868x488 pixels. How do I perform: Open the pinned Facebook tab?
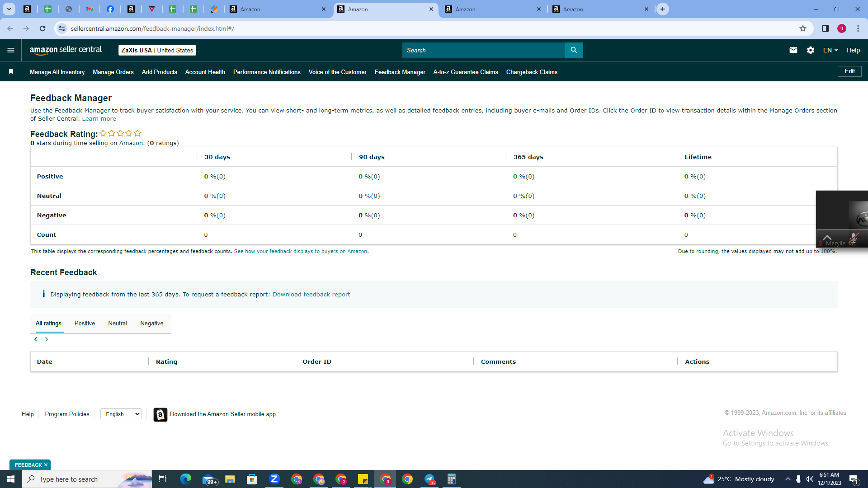coord(110,9)
